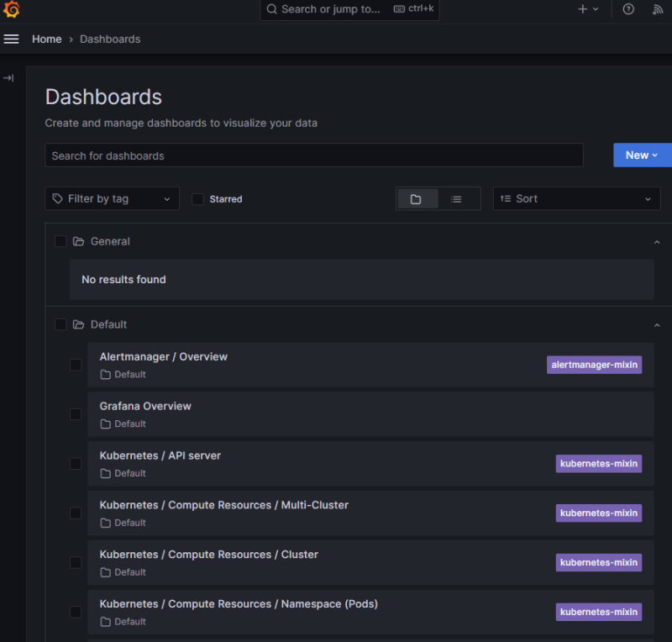Screen dimensions: 672x642
Task: Switch to folder view layout
Action: point(417,199)
